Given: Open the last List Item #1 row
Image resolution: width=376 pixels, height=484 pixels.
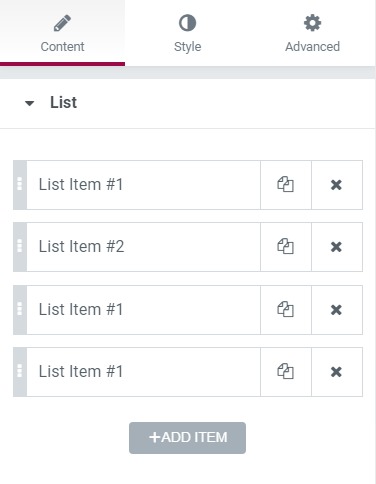Looking at the screenshot, I should pyautogui.click(x=143, y=372).
